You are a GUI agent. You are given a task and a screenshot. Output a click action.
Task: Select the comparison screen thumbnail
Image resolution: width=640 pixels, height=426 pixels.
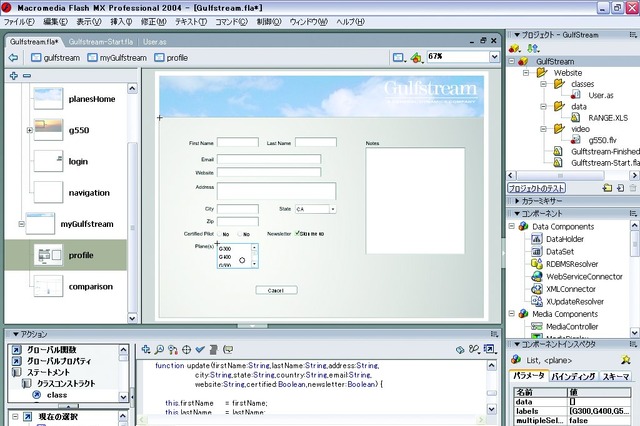click(x=48, y=286)
